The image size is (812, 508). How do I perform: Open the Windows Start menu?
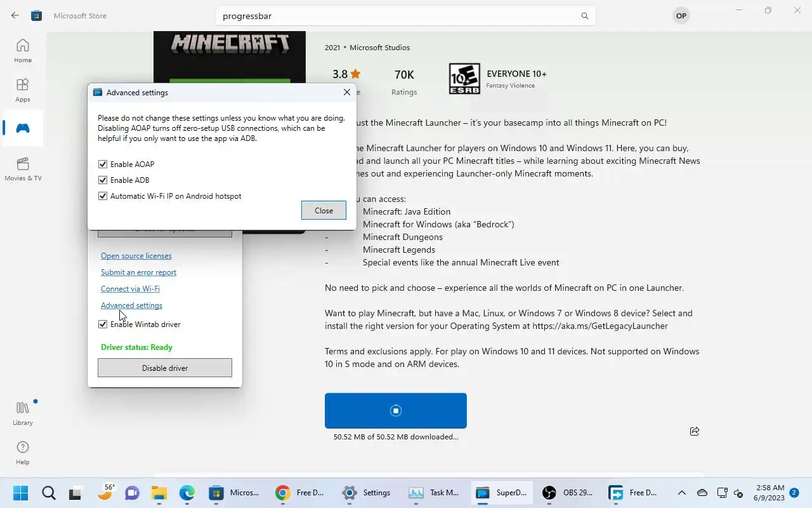[x=20, y=493]
